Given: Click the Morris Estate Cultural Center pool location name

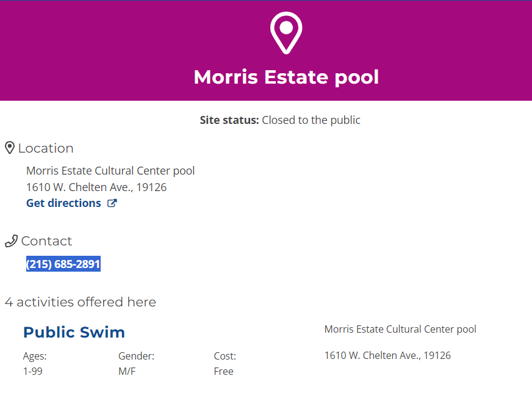Looking at the screenshot, I should 110,171.
